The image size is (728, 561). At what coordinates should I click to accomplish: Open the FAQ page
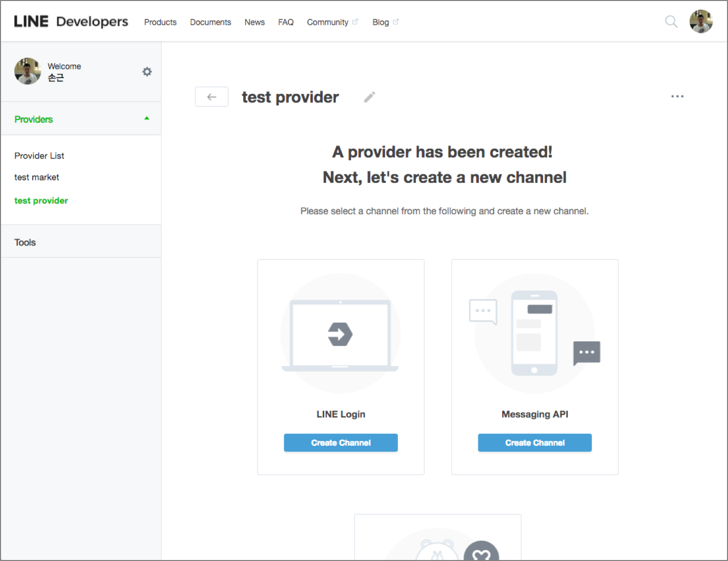[286, 22]
